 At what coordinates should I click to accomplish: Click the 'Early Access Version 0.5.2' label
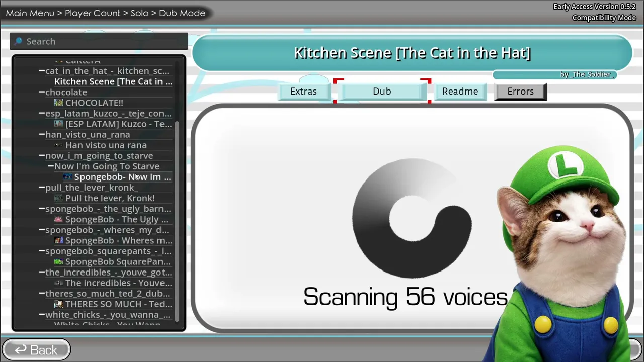[595, 7]
